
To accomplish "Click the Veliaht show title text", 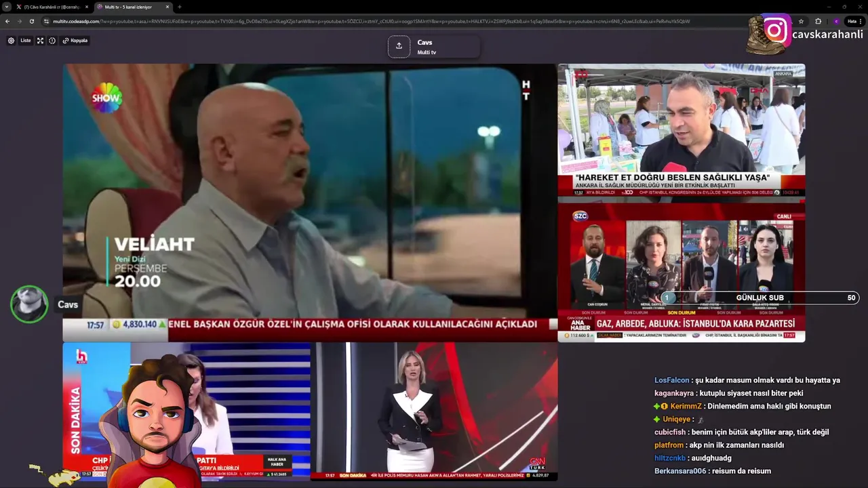I will coord(154,245).
